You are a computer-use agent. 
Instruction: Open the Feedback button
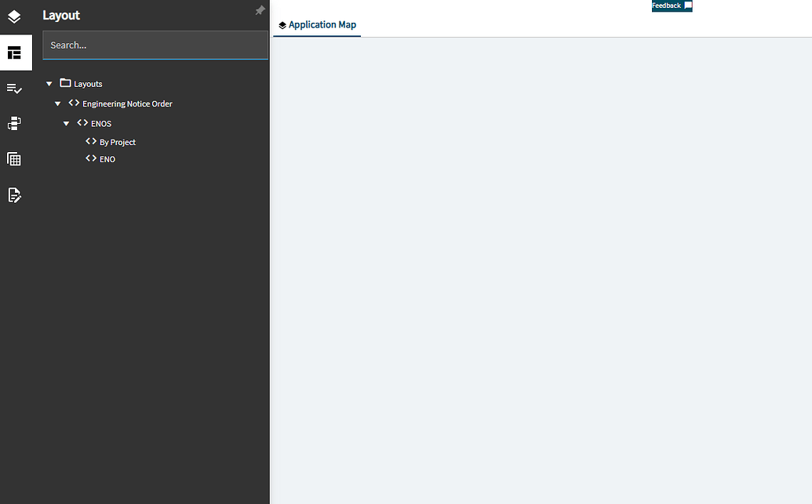point(672,5)
